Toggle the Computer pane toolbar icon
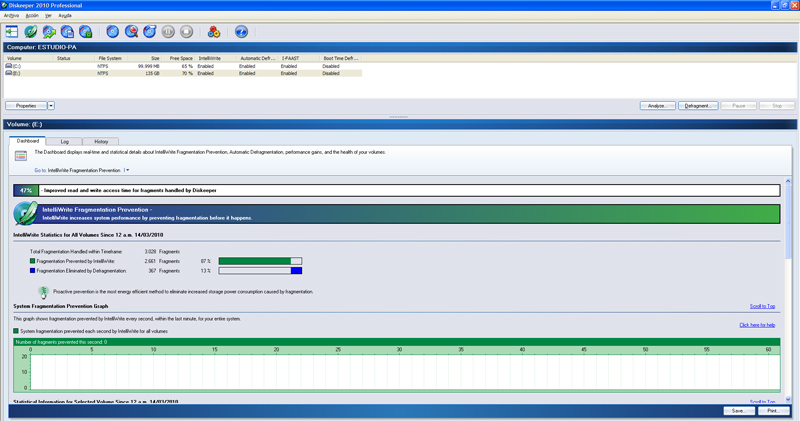 (x=12, y=32)
